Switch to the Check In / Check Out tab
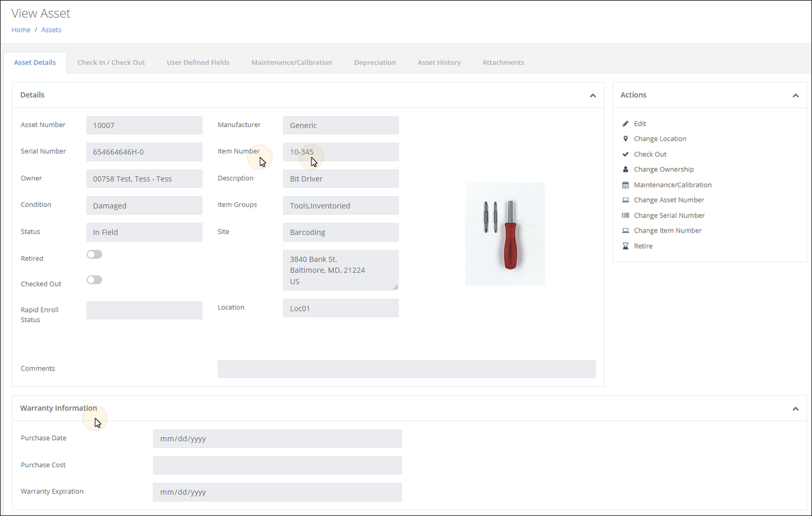The width and height of the screenshot is (812, 516). [111, 63]
